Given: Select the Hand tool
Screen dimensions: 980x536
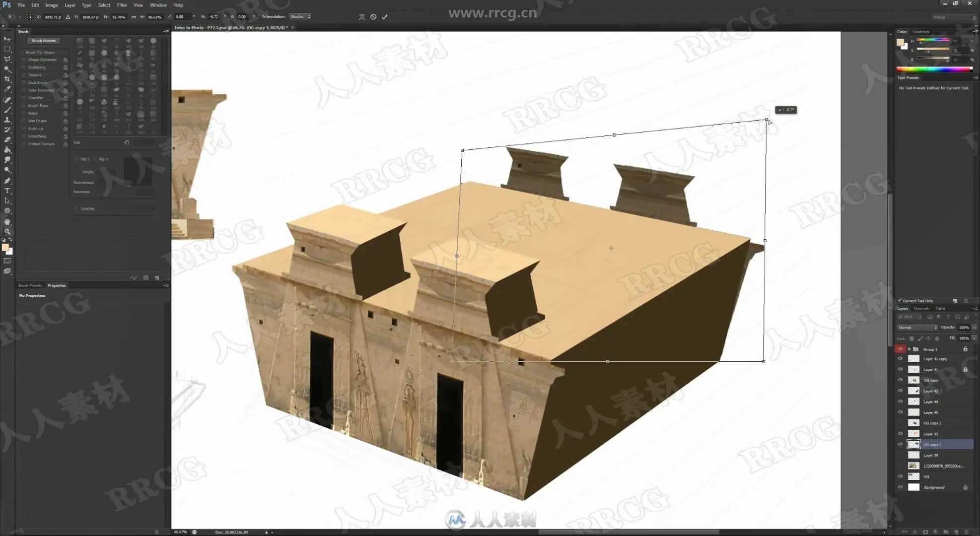Looking at the screenshot, I should point(7,221).
